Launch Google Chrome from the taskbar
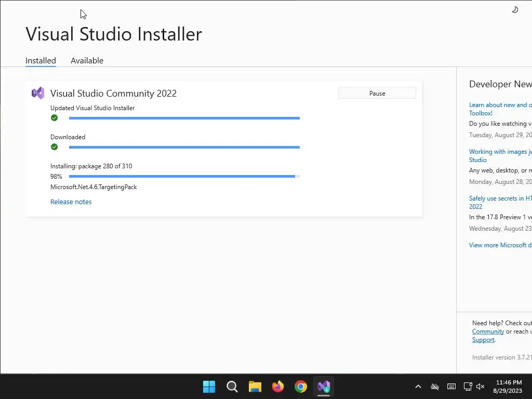Screen dimensions: 532x399 click(x=301, y=387)
